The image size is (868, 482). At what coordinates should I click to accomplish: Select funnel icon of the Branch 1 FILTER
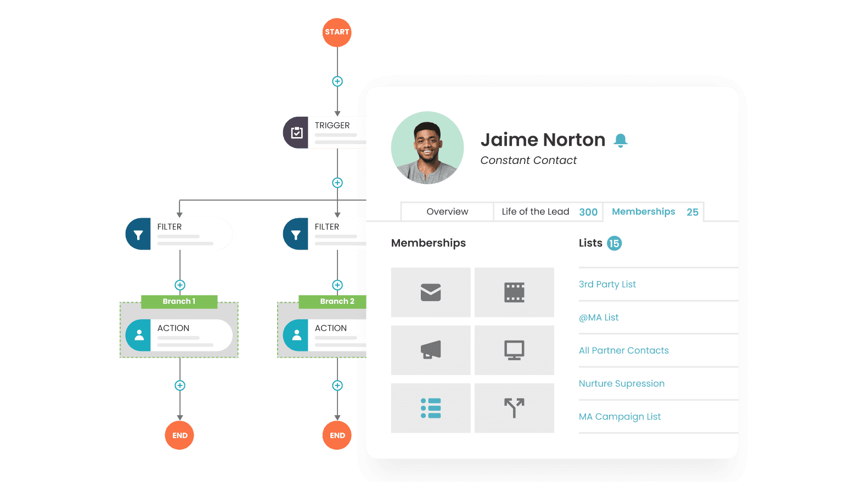[138, 234]
